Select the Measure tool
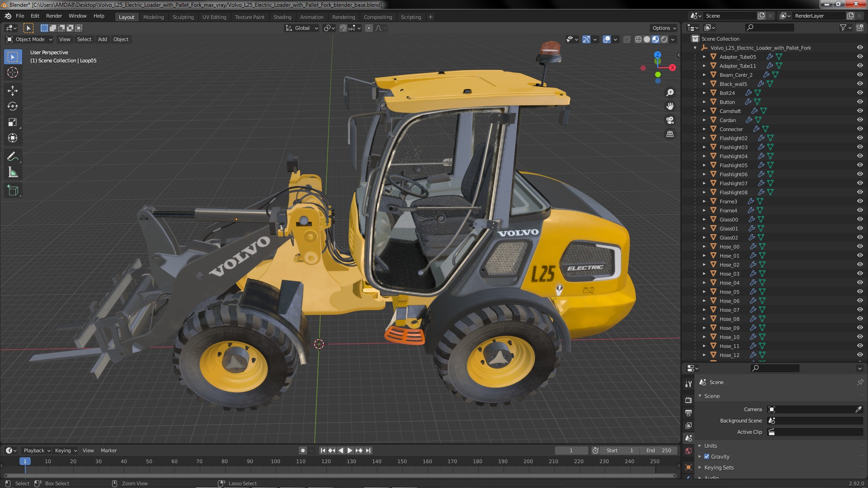 [x=13, y=172]
